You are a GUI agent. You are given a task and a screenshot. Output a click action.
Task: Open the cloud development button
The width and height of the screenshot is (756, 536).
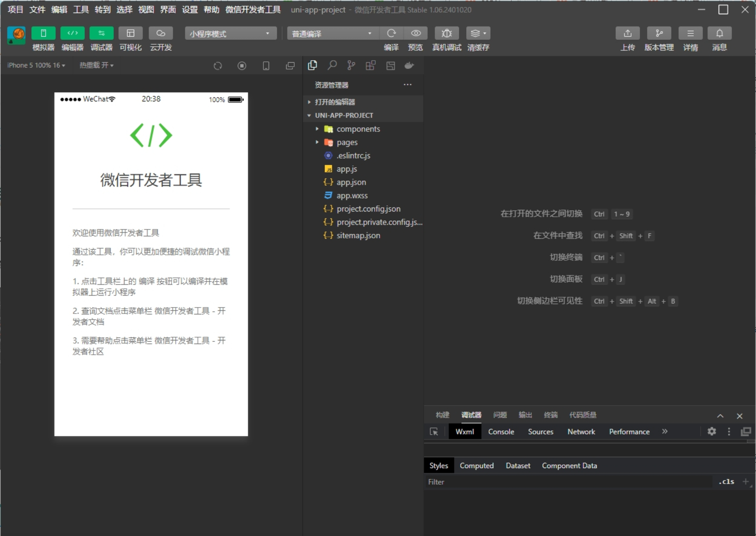[161, 33]
